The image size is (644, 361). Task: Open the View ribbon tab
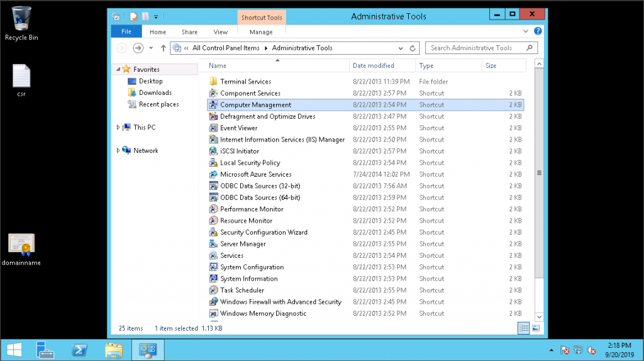(x=221, y=32)
